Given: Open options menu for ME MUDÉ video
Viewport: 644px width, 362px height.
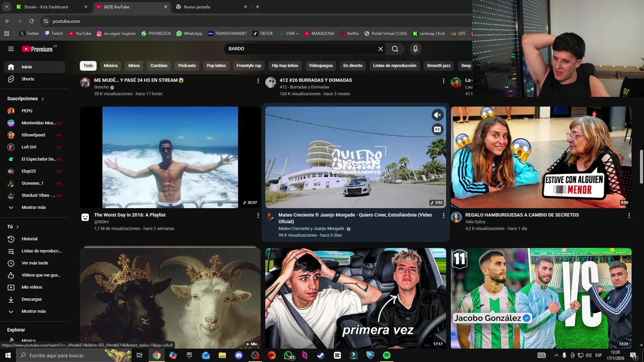Looking at the screenshot, I should pos(258,80).
